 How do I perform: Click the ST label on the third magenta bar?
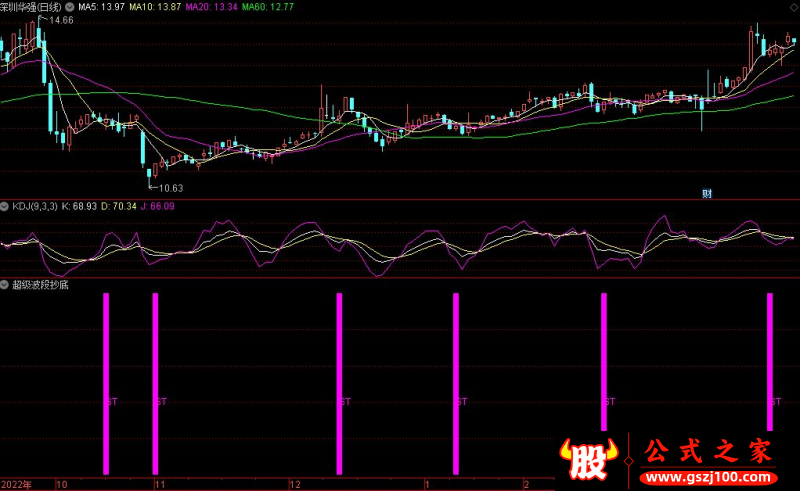click(345, 402)
